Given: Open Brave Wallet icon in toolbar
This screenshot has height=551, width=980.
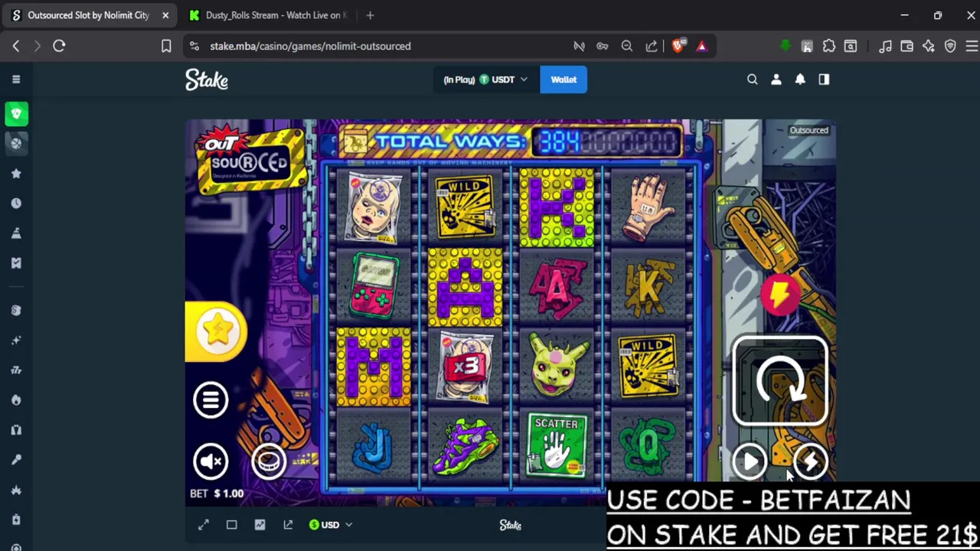Looking at the screenshot, I should 906,47.
